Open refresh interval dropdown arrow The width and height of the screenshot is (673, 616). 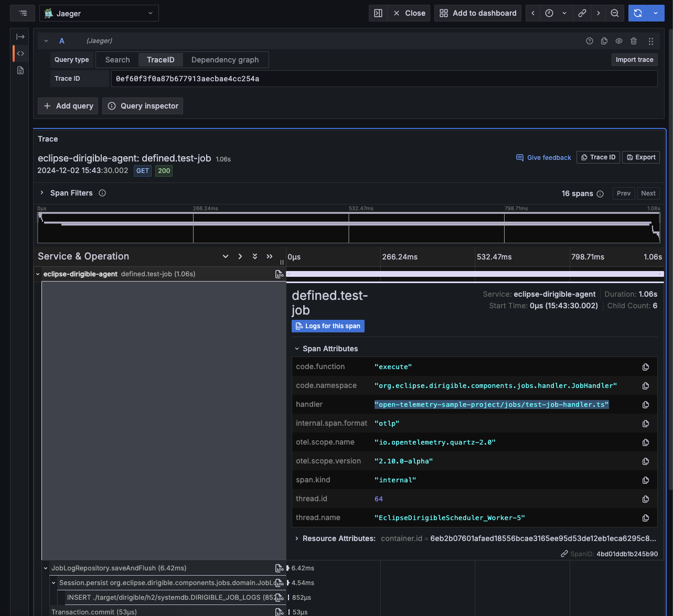point(656,13)
